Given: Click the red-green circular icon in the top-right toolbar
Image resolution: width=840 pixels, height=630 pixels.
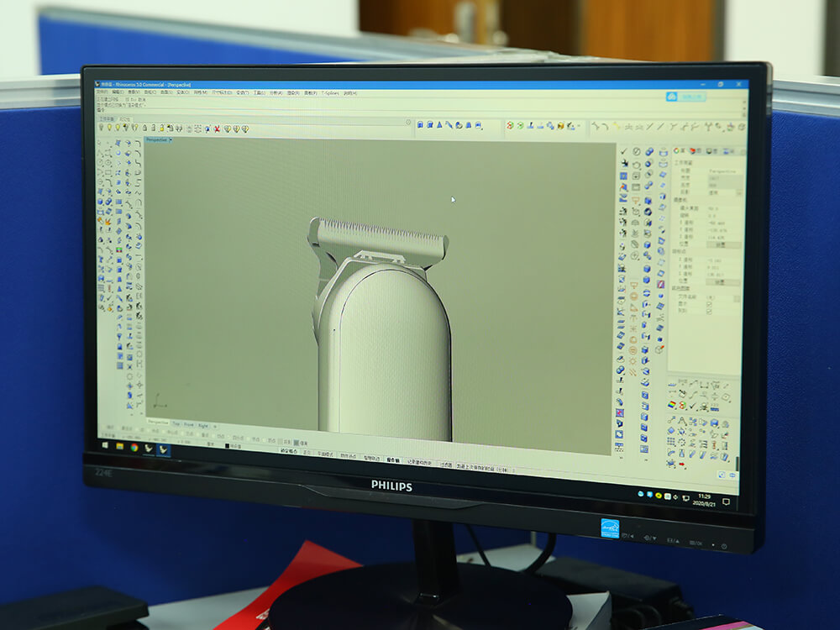Looking at the screenshot, I should coord(510,125).
